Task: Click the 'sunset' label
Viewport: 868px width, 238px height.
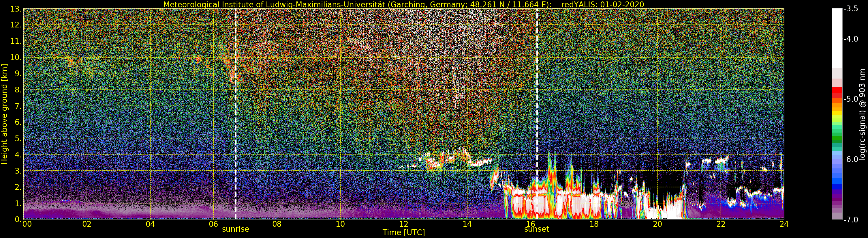Action: click(x=537, y=229)
